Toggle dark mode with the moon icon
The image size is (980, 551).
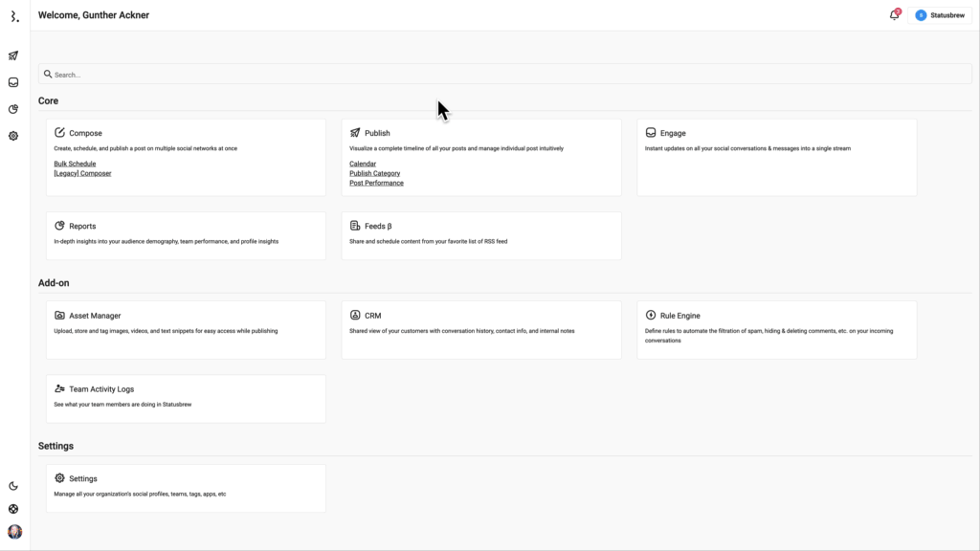13,486
